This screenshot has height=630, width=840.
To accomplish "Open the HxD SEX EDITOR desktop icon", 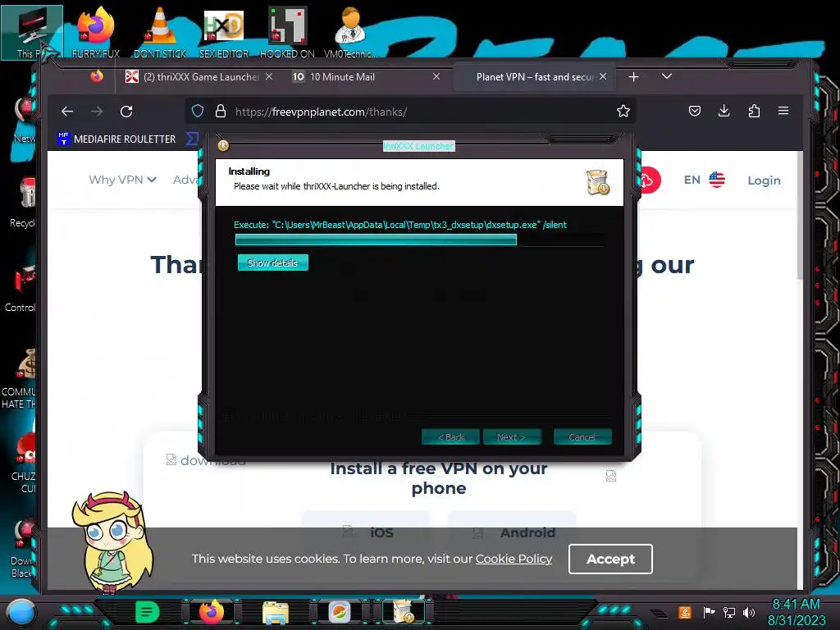I will click(224, 31).
